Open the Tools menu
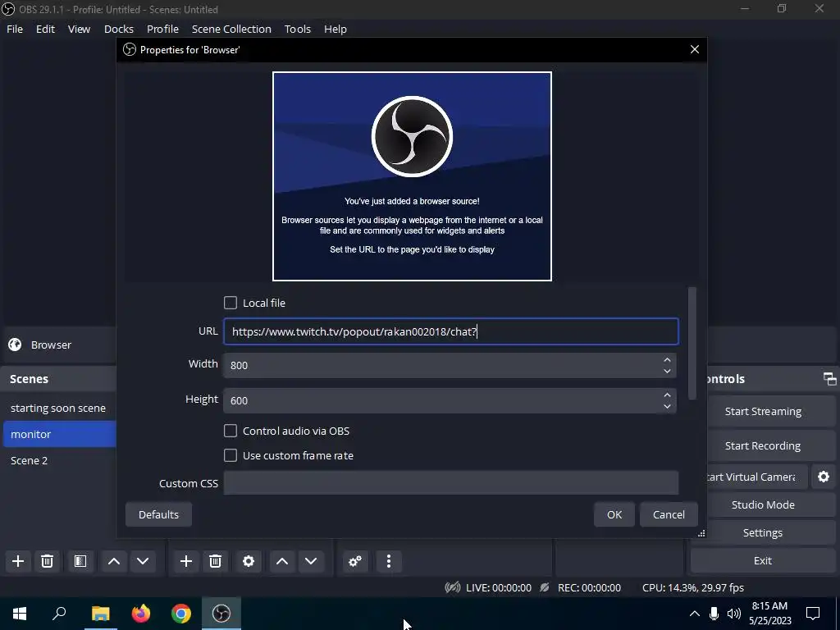 [297, 29]
